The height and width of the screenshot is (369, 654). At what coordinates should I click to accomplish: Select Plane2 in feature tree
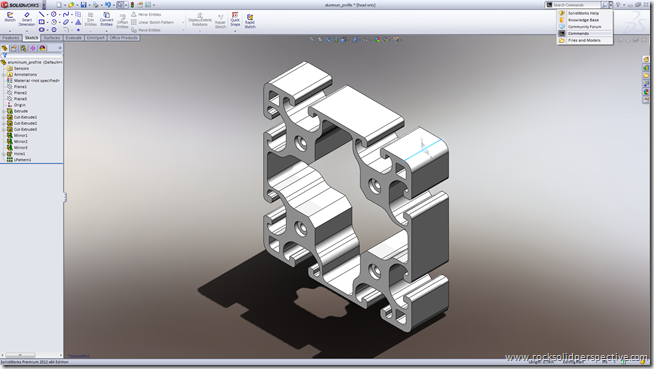point(17,93)
